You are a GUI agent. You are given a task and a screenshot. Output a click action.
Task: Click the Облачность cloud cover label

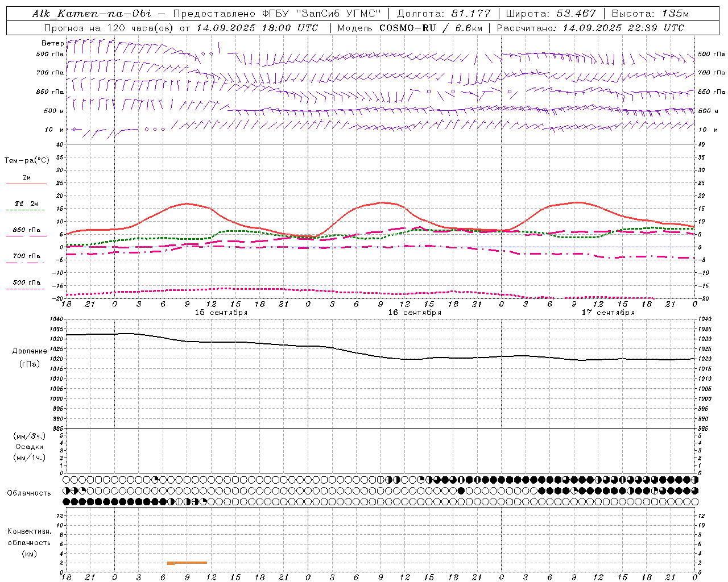click(x=29, y=493)
